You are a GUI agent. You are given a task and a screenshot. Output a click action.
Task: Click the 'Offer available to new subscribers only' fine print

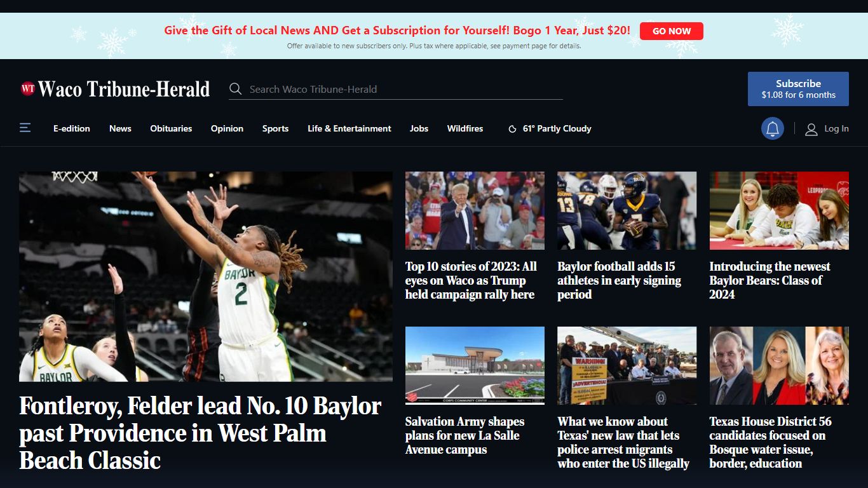click(x=434, y=46)
